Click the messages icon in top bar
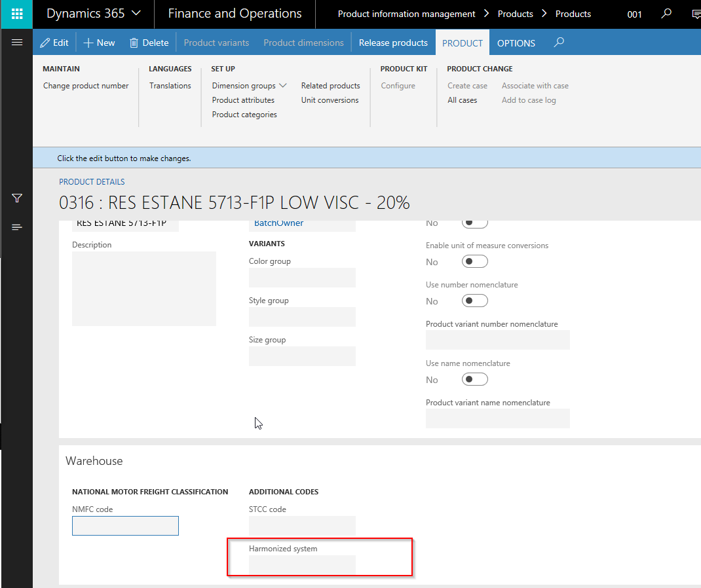The image size is (701, 588). pyautogui.click(x=696, y=13)
